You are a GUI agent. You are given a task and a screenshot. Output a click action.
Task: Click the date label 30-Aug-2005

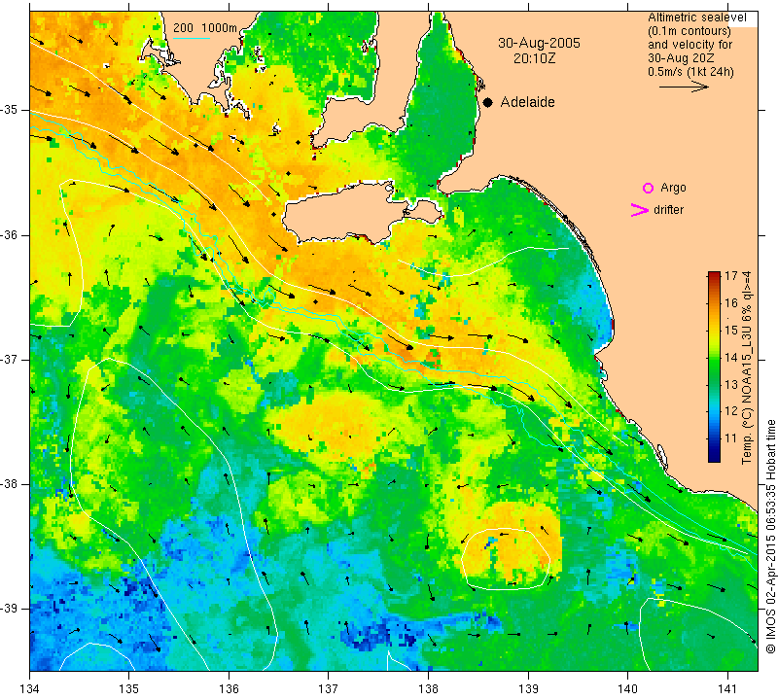coord(539,43)
